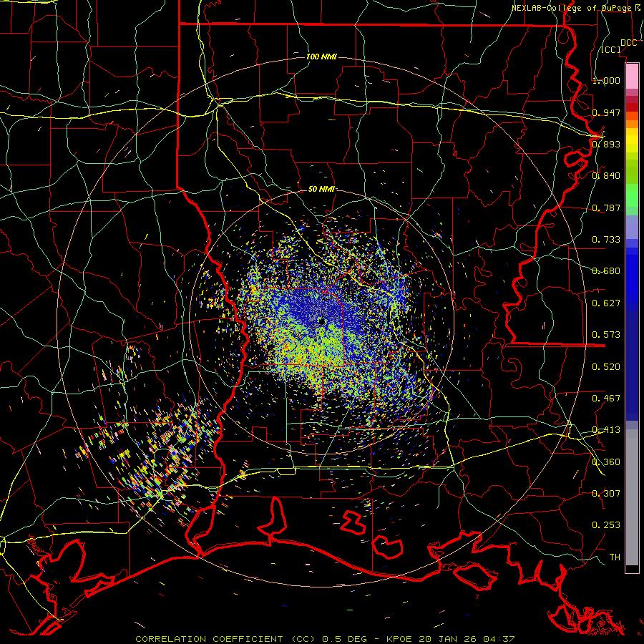This screenshot has width=644, height=644.
Task: Click the 50 NMI range ring label
Action: pyautogui.click(x=321, y=190)
